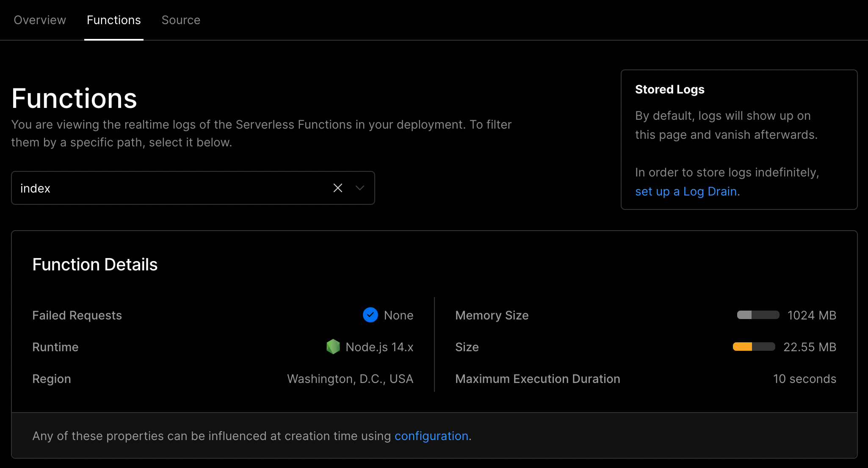Click the Maximum Execution Duration label
This screenshot has height=468, width=868.
tap(537, 379)
